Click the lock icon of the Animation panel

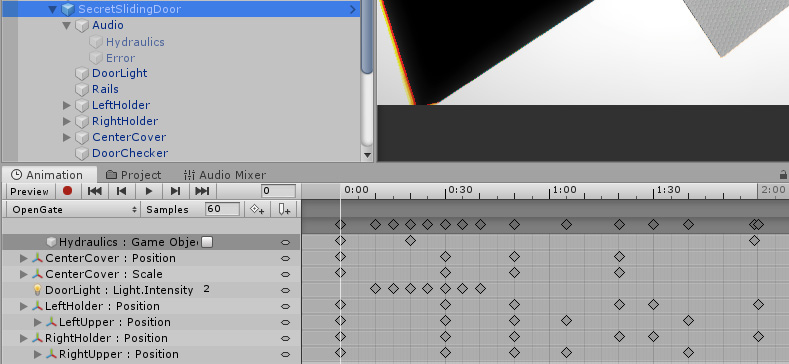pyautogui.click(x=782, y=175)
